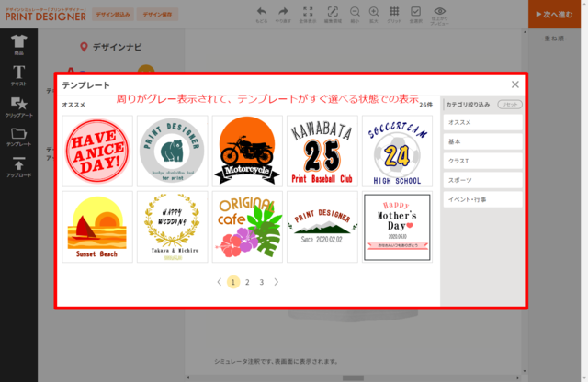Image resolution: width=588 pixels, height=382 pixels.
Task: Go to previous template page arrow
Action: [220, 282]
